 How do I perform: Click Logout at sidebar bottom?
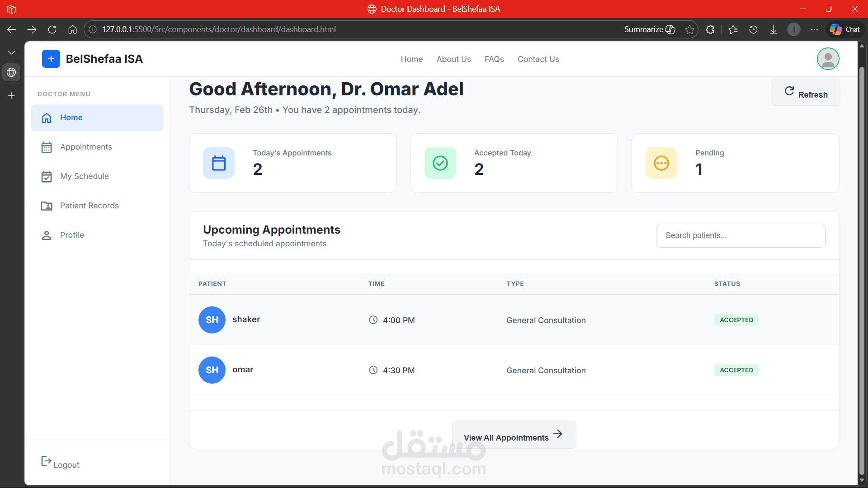coord(61,464)
